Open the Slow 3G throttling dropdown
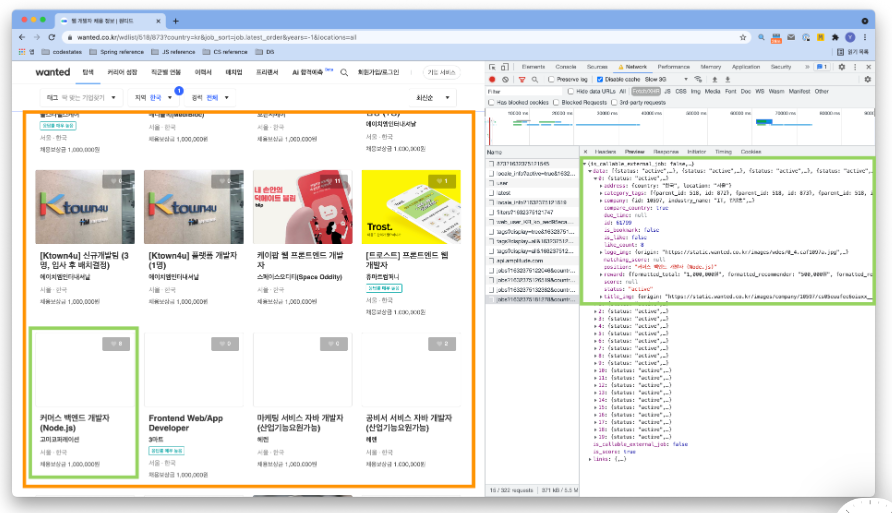Image resolution: width=892 pixels, height=513 pixels. pyautogui.click(x=666, y=80)
